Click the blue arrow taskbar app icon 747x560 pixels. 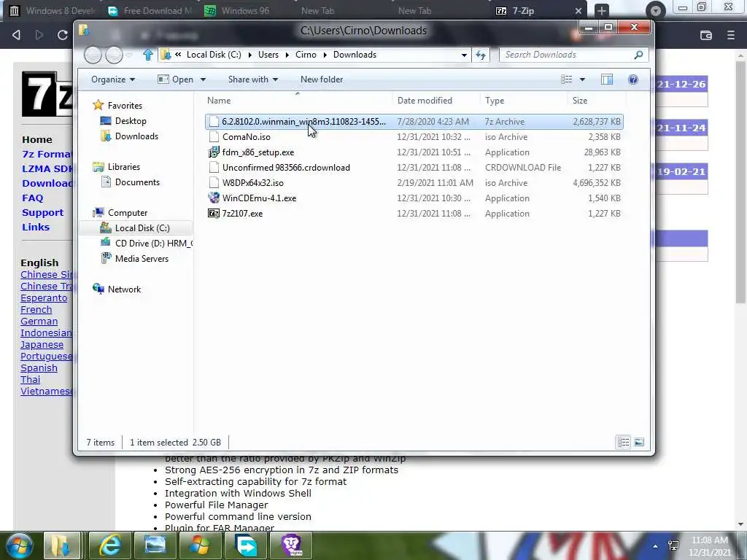pos(246,545)
